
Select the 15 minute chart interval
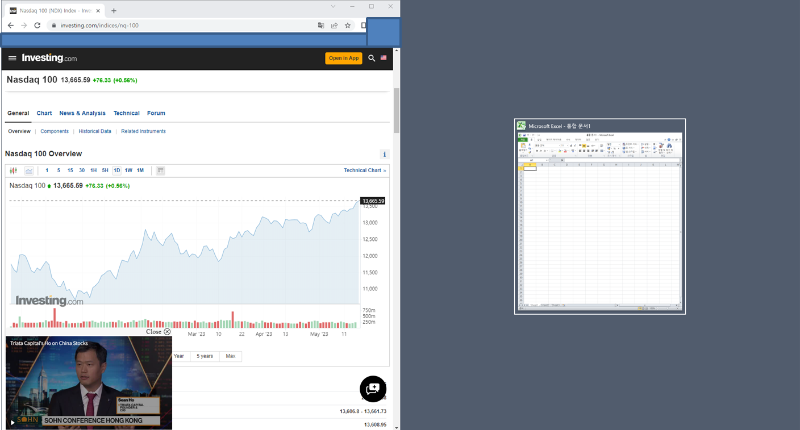(x=70, y=170)
